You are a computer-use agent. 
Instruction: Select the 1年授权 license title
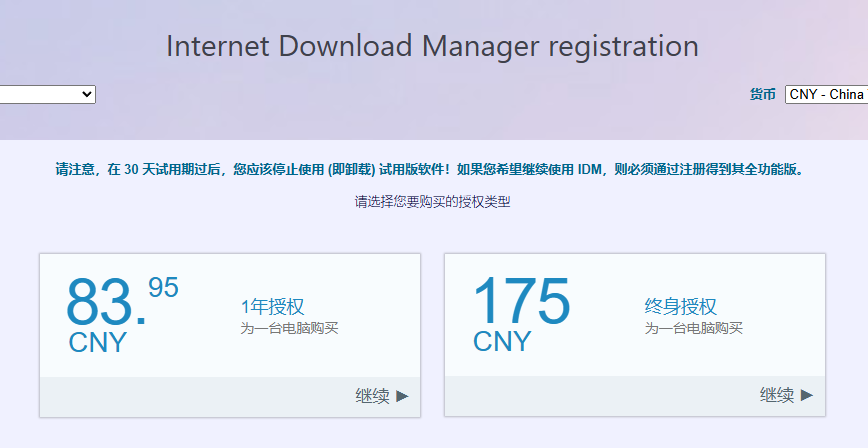click(272, 307)
